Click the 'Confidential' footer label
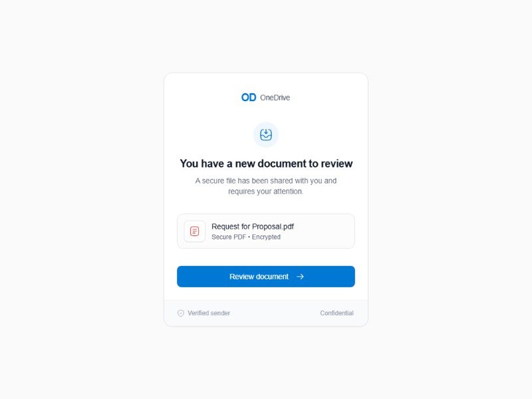 336,313
